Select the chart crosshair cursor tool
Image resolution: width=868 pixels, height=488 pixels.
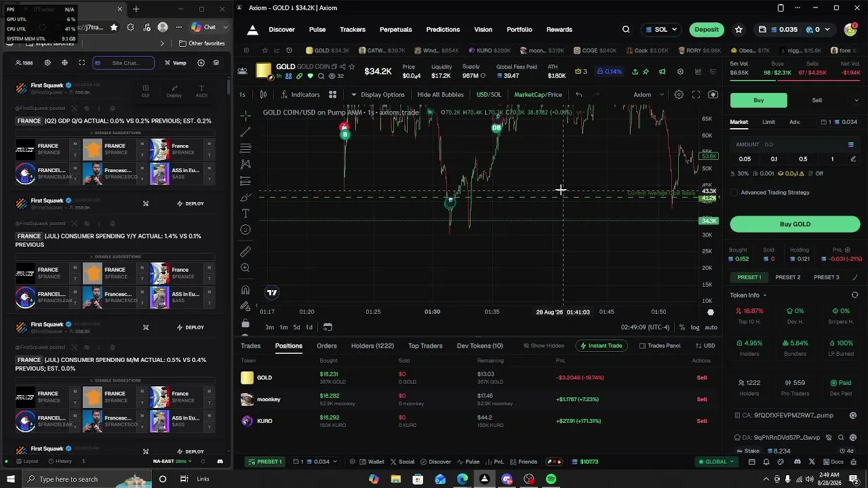coord(245,115)
